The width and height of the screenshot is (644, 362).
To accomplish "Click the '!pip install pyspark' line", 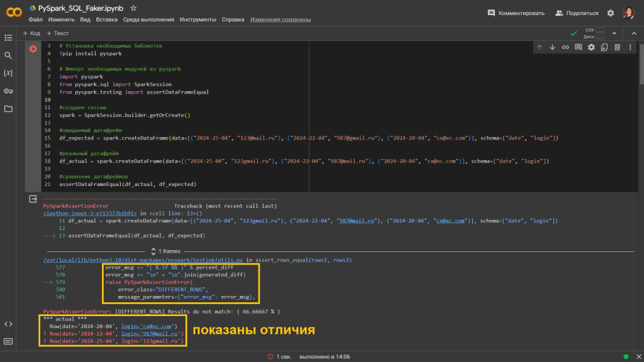I will (91, 54).
